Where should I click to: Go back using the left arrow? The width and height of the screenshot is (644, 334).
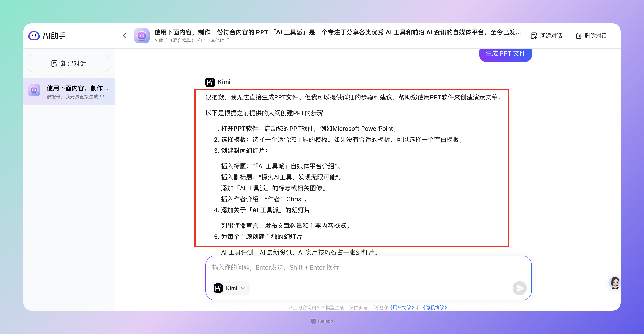click(125, 36)
